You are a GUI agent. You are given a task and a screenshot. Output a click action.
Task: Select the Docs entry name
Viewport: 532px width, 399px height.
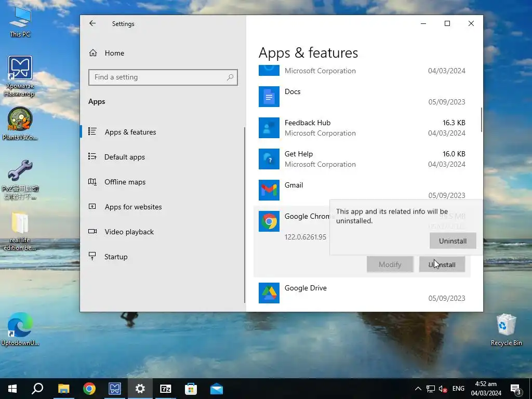[x=292, y=91]
